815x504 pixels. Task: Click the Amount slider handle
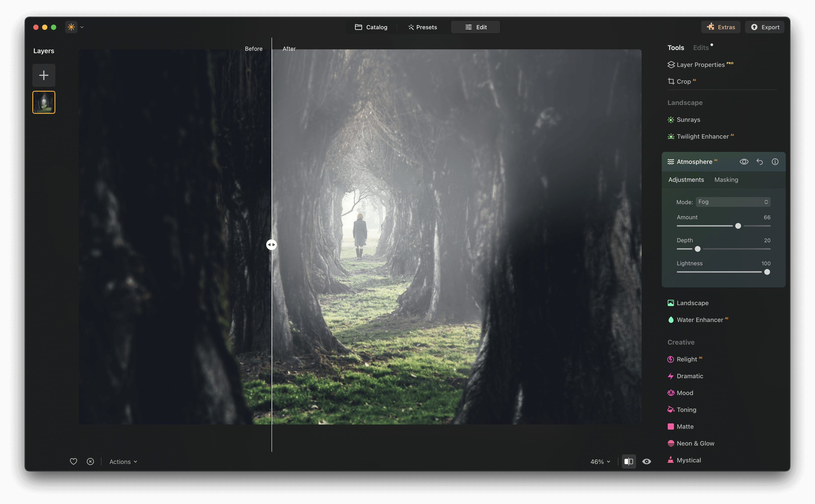(x=738, y=226)
